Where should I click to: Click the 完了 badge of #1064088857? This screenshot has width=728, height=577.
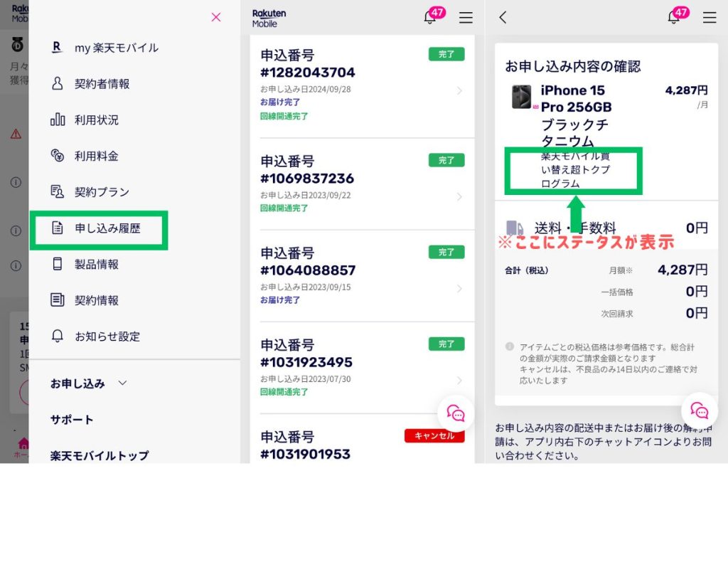[x=446, y=253]
